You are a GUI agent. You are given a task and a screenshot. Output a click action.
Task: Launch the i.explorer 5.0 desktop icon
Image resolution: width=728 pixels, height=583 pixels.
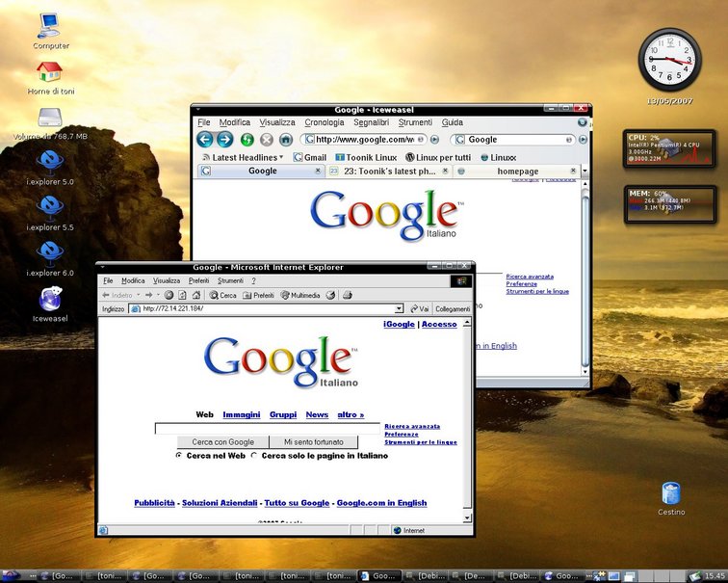click(x=50, y=169)
